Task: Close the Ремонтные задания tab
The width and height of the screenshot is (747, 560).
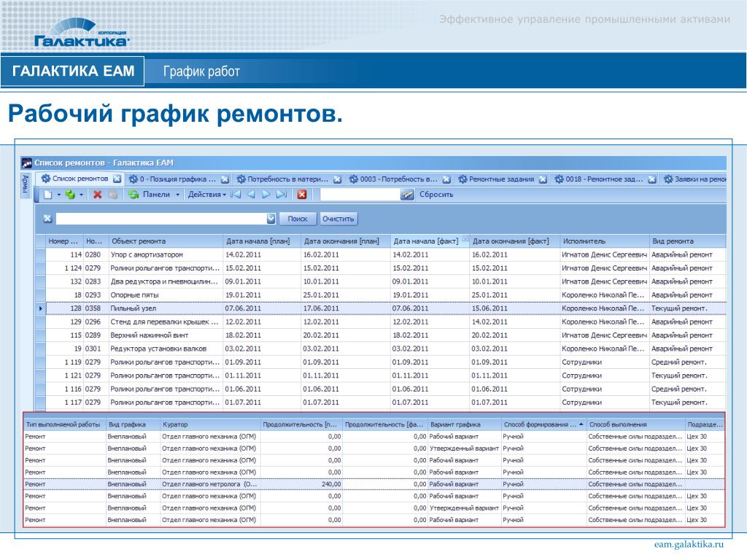Action: pos(543,179)
